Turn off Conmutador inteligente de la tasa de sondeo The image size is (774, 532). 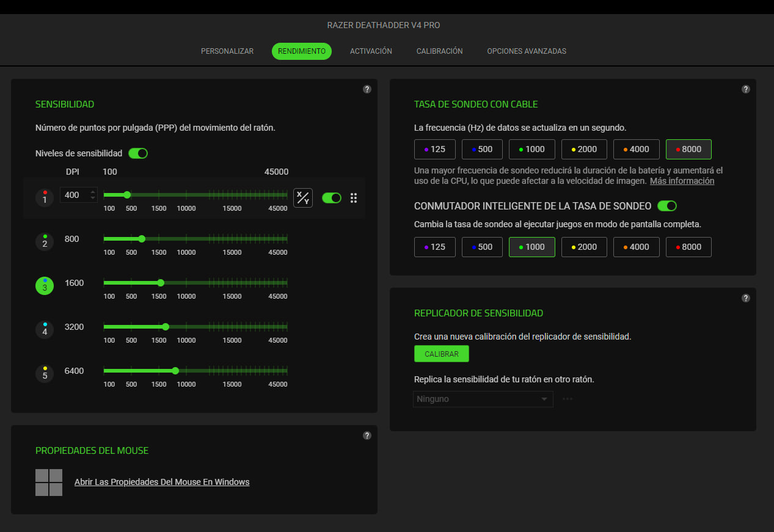coord(667,206)
